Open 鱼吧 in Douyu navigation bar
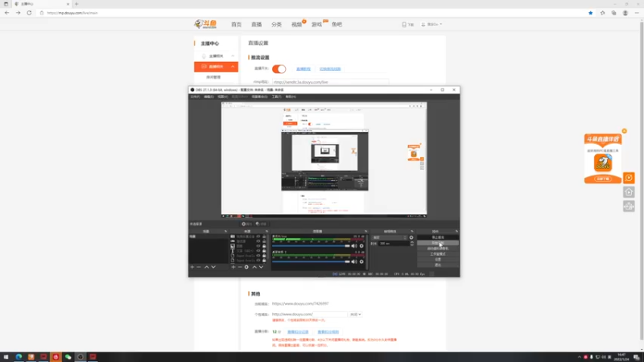644x362 pixels. (336, 25)
